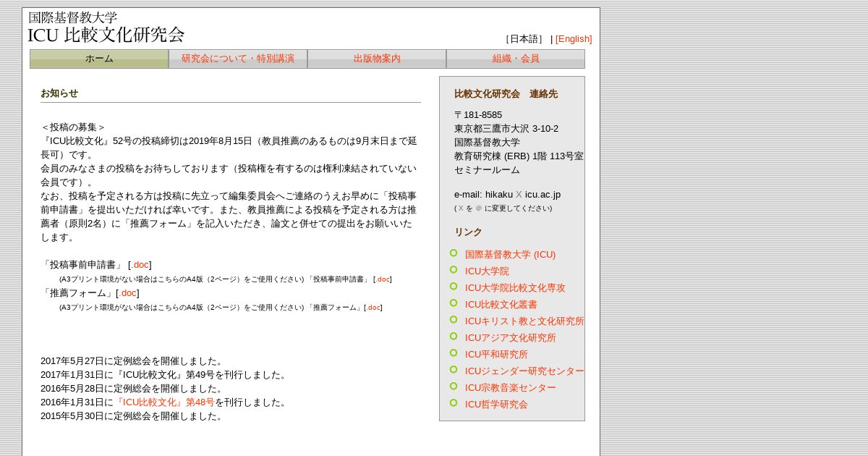Open the 『ICU比較文化』第48号 link
868x456 pixels.
coord(164,402)
